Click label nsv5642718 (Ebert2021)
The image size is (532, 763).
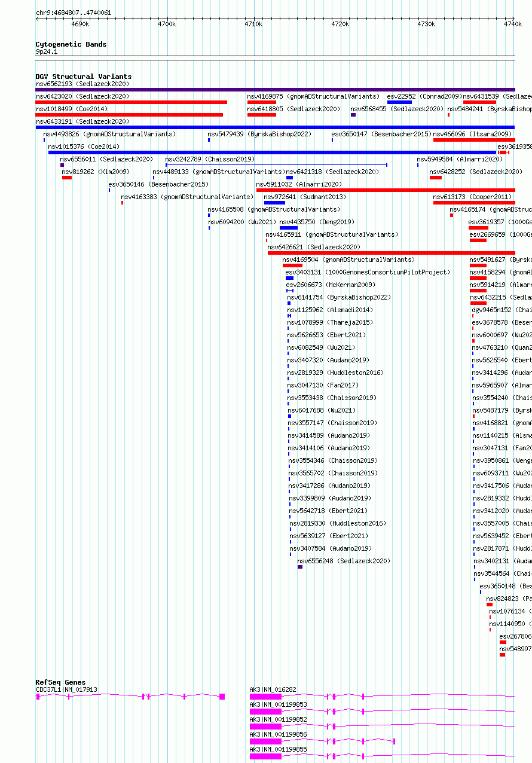click(328, 511)
